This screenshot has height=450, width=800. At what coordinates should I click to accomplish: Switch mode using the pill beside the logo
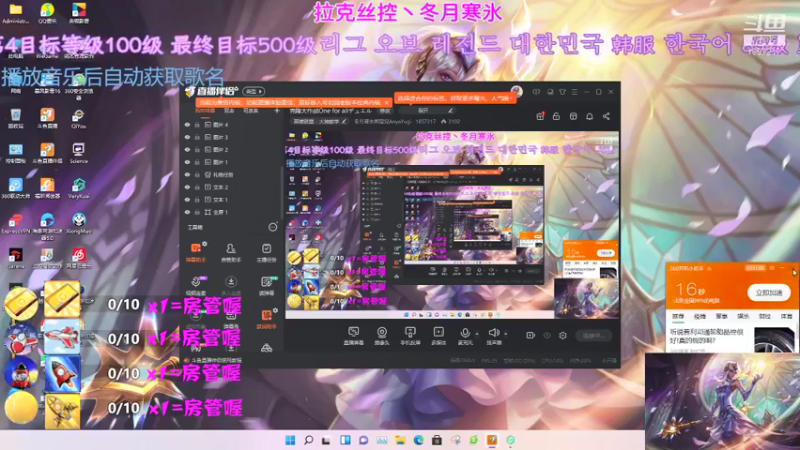pyautogui.click(x=254, y=91)
